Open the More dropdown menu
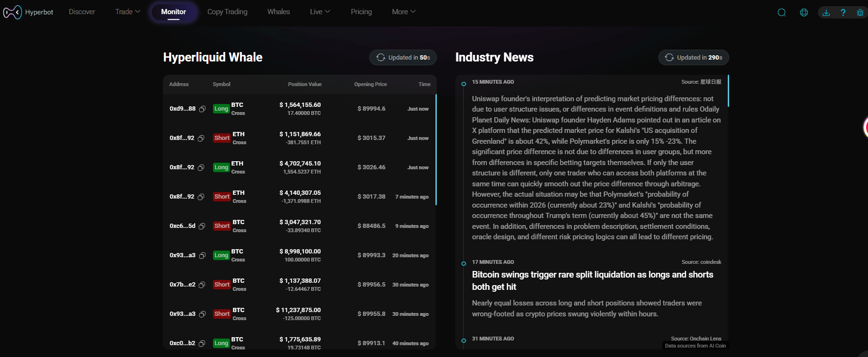The width and height of the screenshot is (868, 357). 403,12
